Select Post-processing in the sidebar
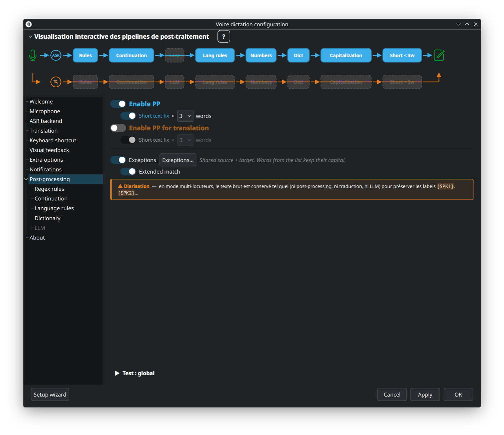This screenshot has width=504, height=435. [65, 179]
